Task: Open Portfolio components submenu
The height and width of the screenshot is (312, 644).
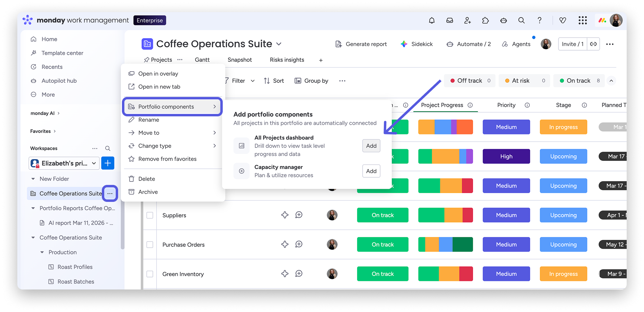Action: pyautogui.click(x=173, y=107)
